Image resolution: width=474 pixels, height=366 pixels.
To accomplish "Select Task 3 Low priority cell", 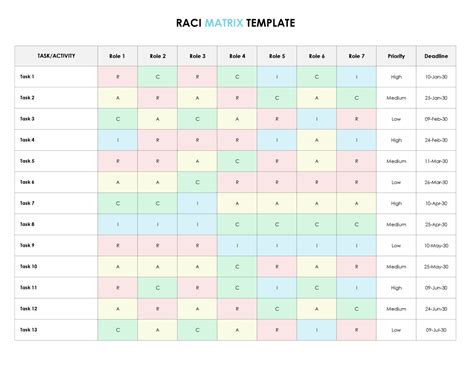I will tap(396, 119).
